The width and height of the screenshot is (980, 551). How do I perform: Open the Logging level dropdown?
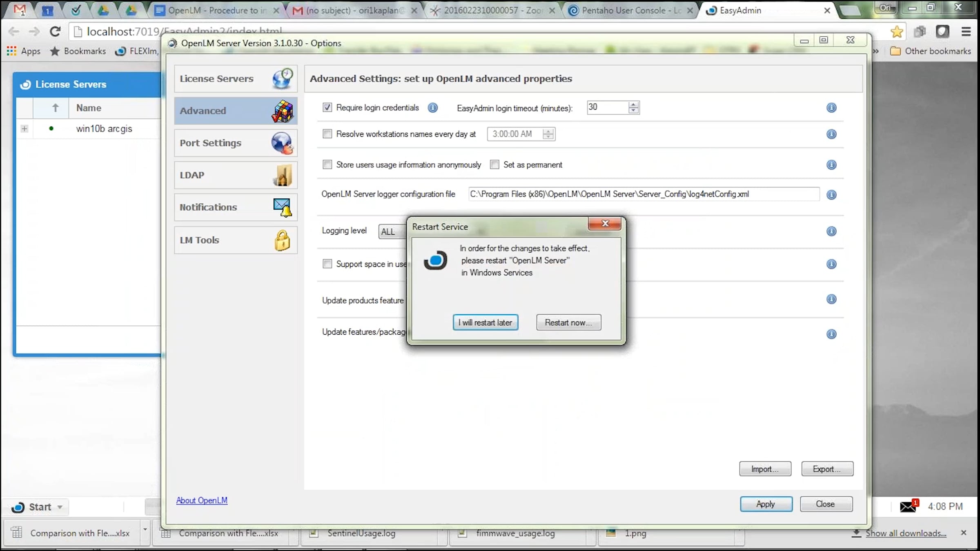point(393,231)
